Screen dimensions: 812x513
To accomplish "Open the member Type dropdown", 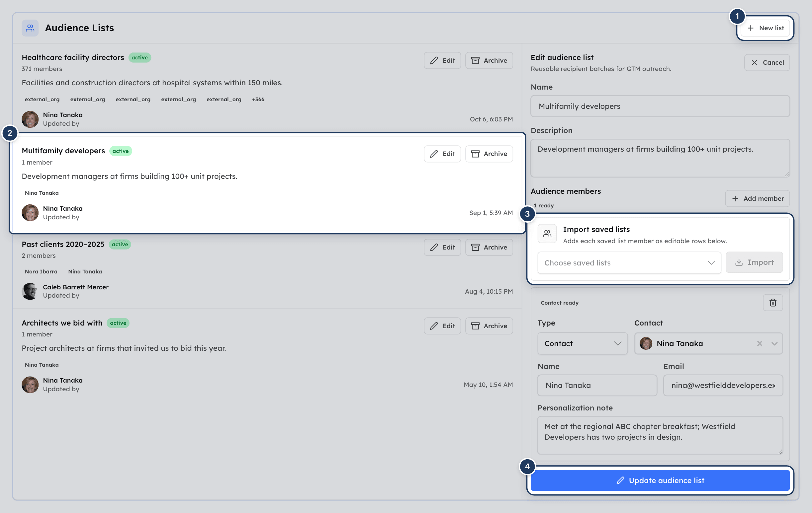I will (x=583, y=343).
